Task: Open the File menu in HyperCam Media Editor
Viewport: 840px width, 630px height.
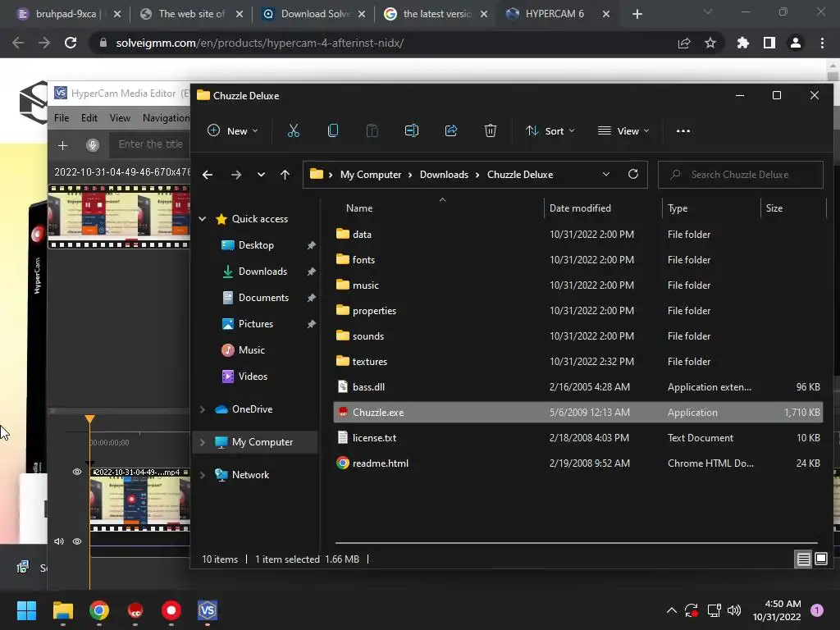Action: click(x=62, y=118)
